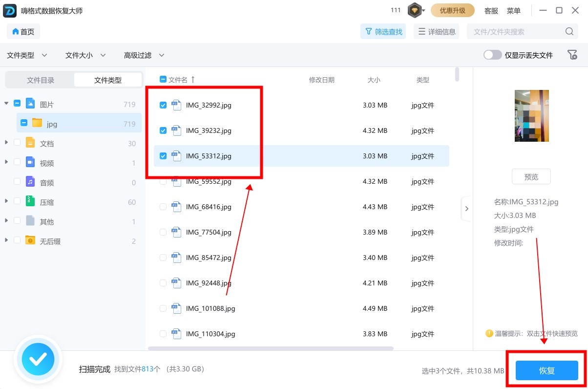Screen dimensions: 588x389
Task: Uncheck the IMG_53312.jpg checkbox
Action: [x=163, y=156]
